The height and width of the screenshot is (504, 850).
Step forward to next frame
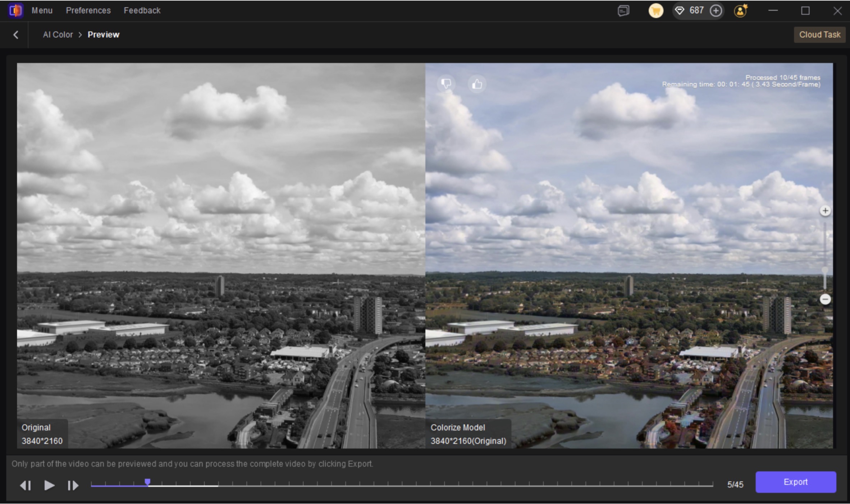[73, 485]
